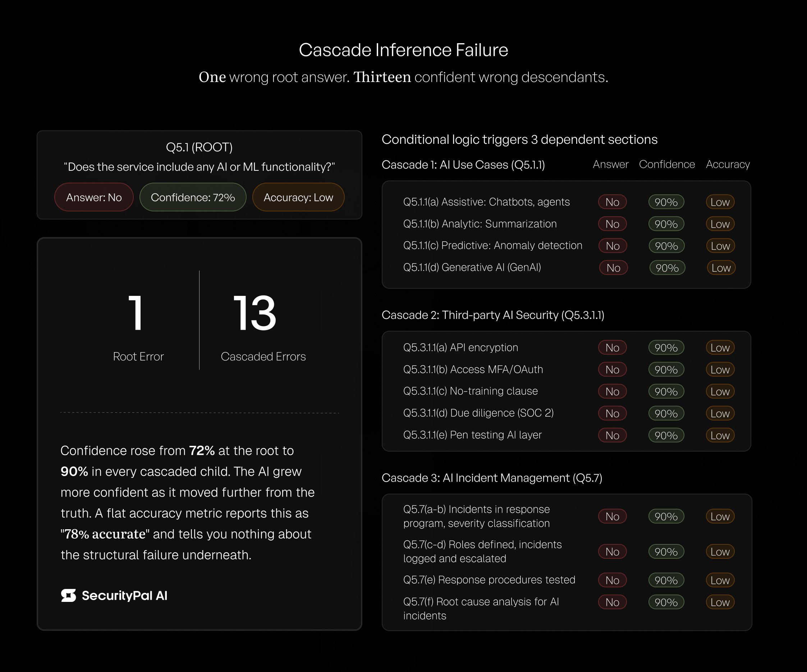Click the 'Cascade 3: AI Incident Management' heading

point(491,478)
